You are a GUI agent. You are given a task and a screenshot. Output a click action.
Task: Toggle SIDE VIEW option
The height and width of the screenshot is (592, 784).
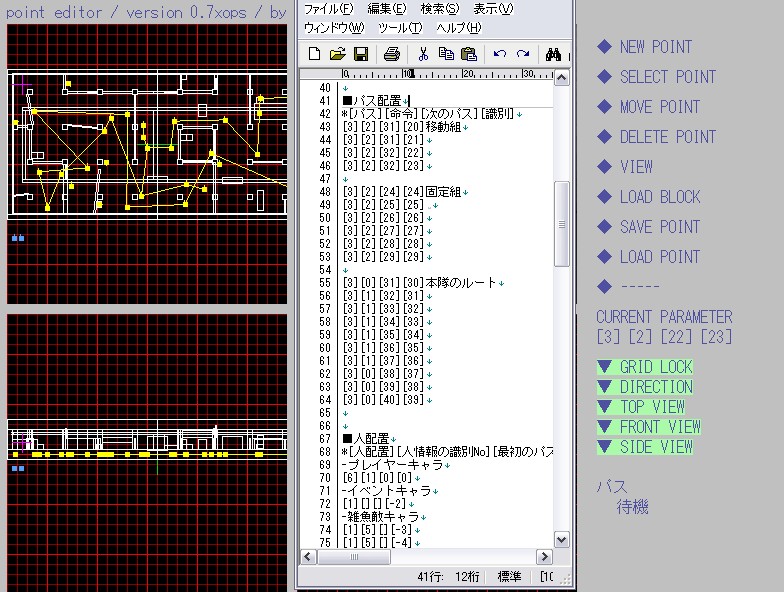pyautogui.click(x=644, y=446)
